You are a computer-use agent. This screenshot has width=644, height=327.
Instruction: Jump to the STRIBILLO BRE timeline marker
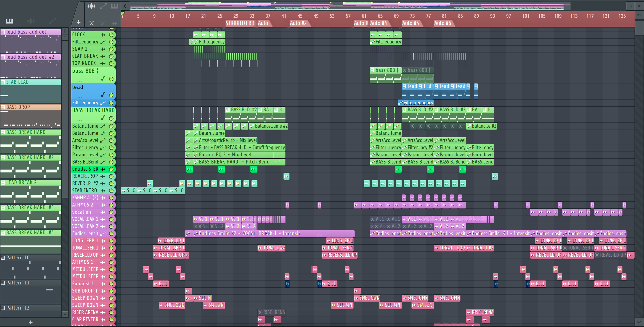pyautogui.click(x=241, y=23)
